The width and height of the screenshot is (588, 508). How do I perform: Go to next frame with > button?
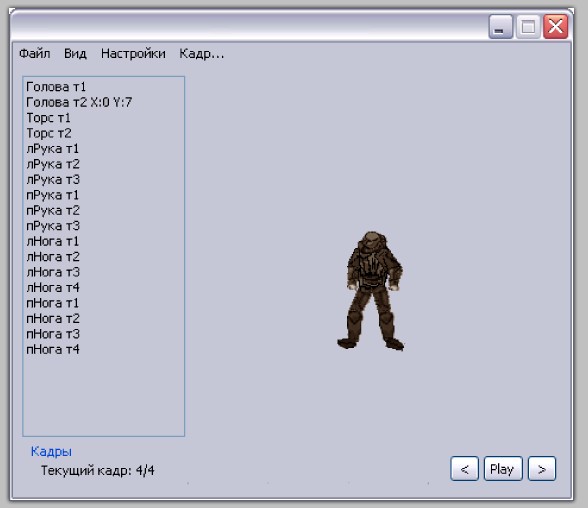pos(542,469)
